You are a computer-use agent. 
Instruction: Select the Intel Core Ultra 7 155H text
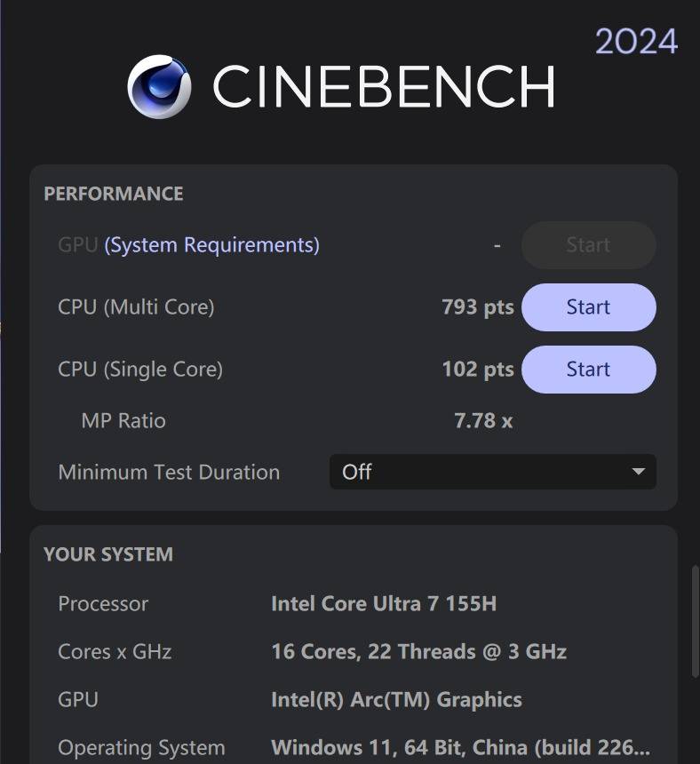coord(383,604)
